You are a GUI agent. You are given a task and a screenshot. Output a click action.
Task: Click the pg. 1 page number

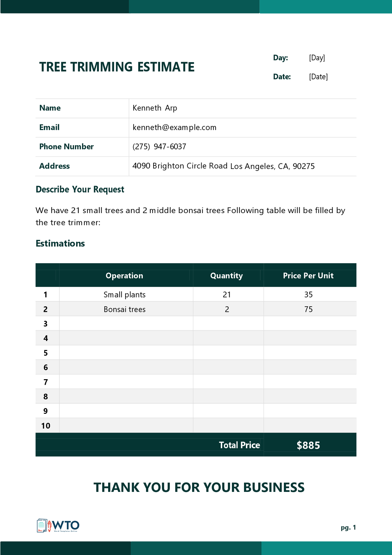point(348,528)
